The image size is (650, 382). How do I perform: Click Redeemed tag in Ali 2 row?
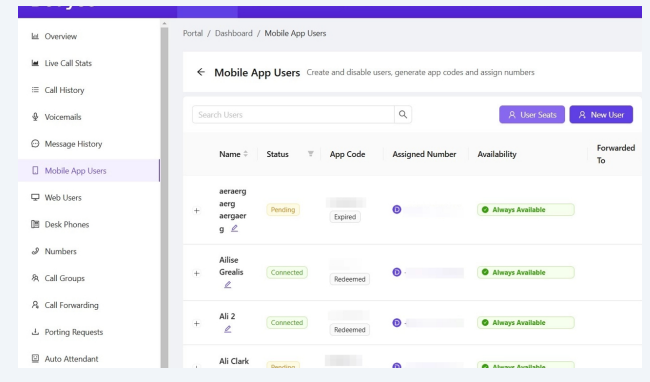(x=349, y=330)
